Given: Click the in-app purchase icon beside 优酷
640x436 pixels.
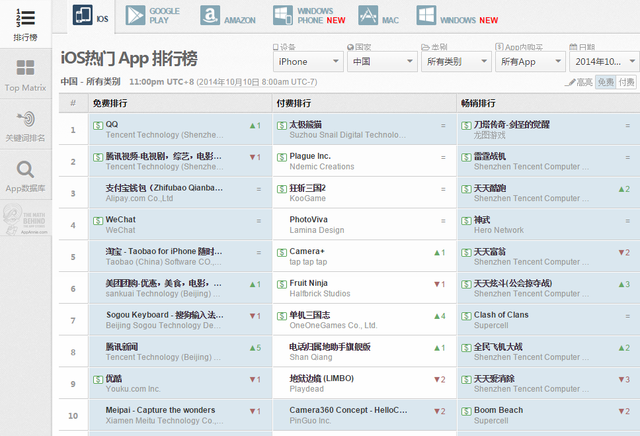Looking at the screenshot, I should pos(98,380).
